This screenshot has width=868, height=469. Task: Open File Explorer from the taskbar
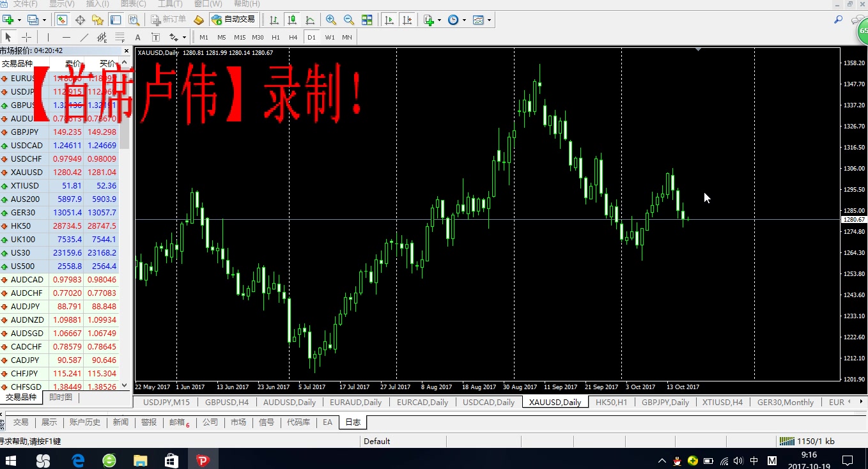coord(140,460)
